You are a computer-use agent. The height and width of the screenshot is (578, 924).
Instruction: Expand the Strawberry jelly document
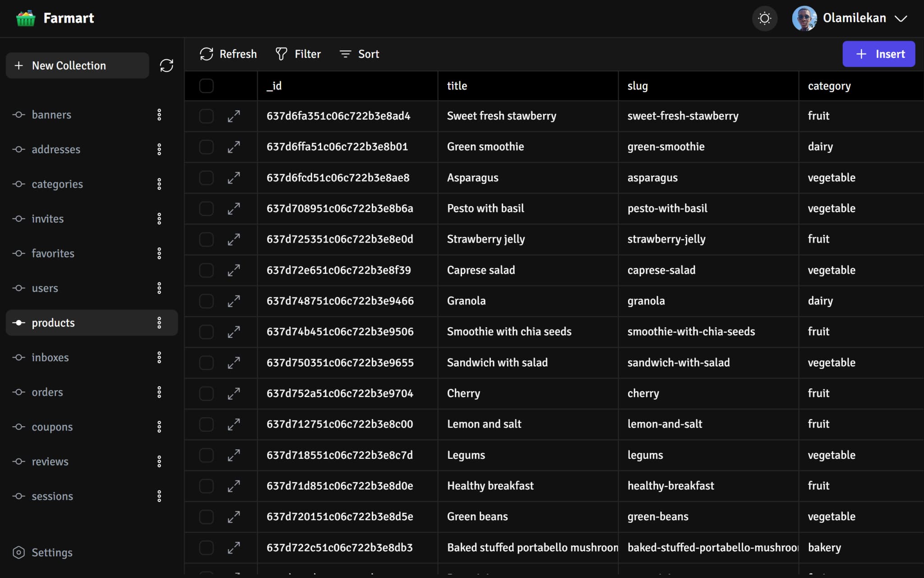point(234,239)
